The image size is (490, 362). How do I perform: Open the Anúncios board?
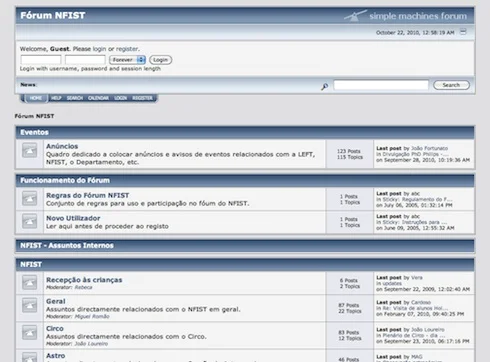point(62,146)
